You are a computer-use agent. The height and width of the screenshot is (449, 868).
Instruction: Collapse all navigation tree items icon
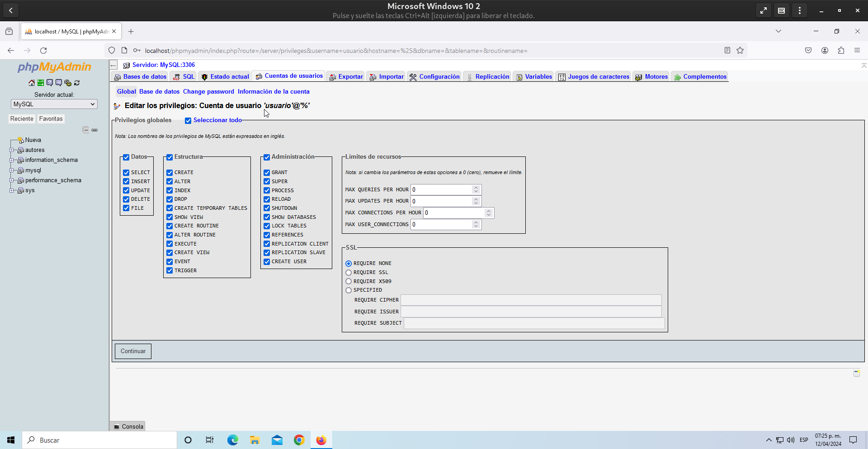pos(86,130)
